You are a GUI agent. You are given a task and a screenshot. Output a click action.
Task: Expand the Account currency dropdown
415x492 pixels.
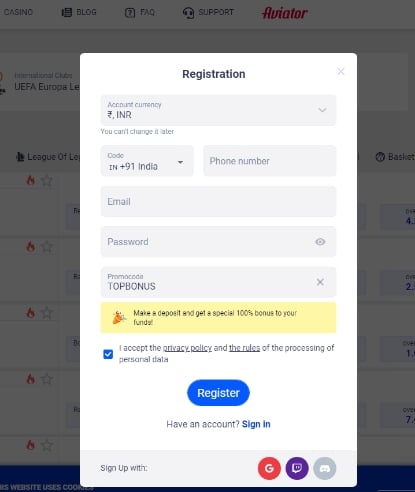tap(218, 110)
